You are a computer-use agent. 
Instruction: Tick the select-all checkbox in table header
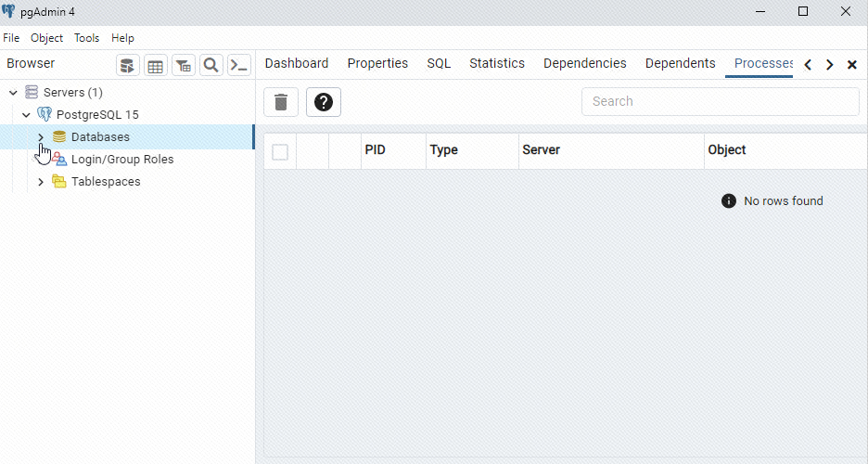tap(280, 151)
